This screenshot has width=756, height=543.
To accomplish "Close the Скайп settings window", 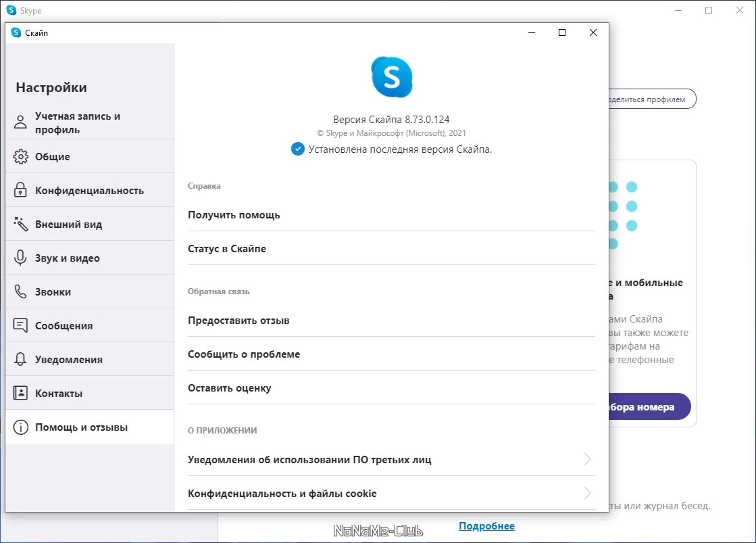I will (x=593, y=32).
